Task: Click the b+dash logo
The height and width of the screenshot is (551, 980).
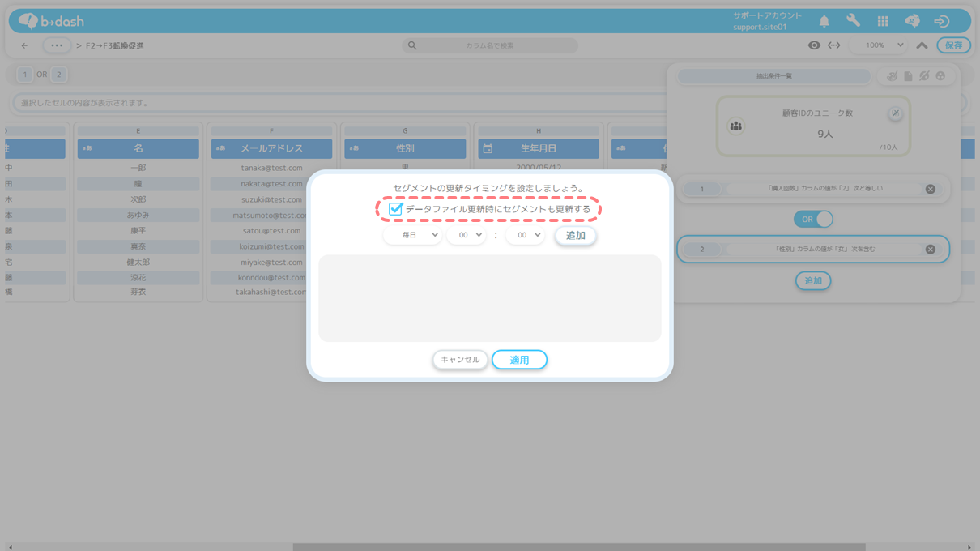Action: click(x=51, y=21)
